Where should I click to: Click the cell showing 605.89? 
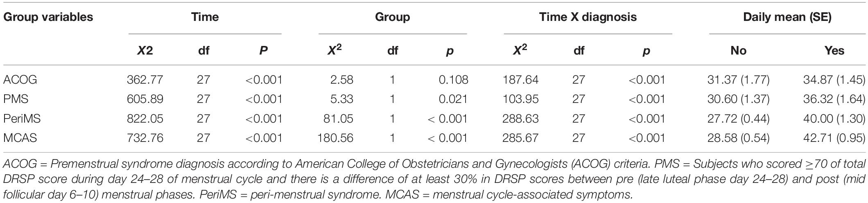[145, 99]
